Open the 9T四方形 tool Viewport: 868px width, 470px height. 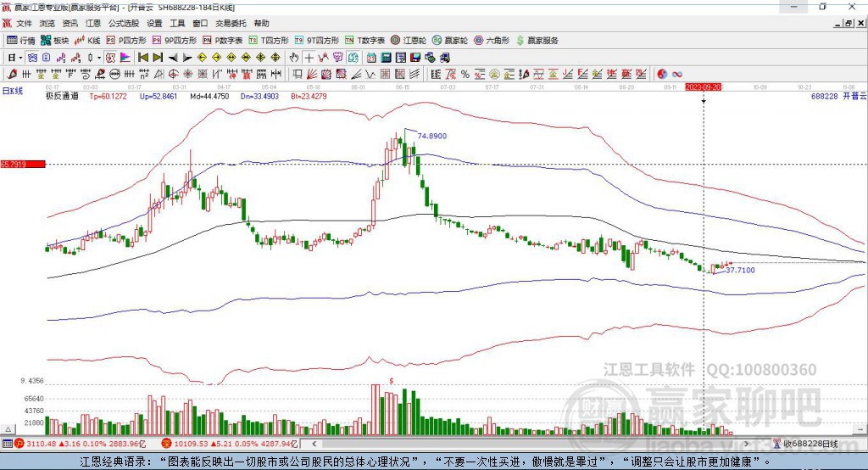[317, 41]
